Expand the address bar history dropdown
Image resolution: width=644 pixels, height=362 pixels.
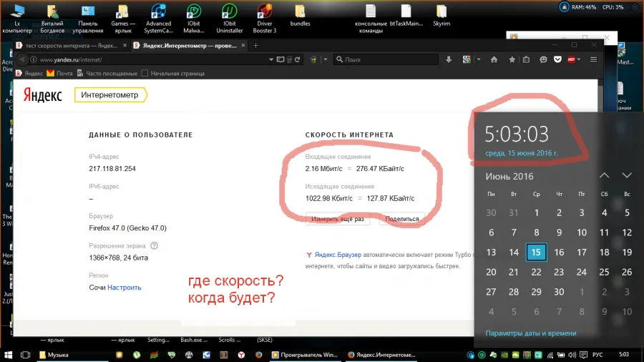(271, 59)
